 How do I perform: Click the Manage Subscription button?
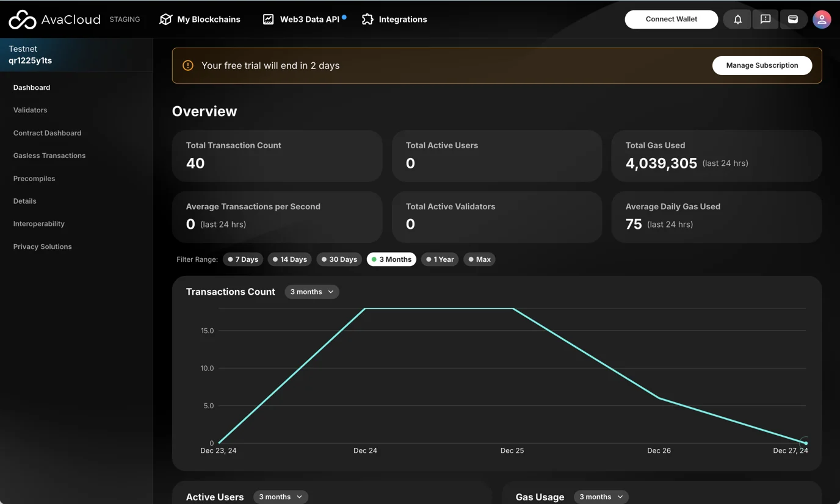762,65
